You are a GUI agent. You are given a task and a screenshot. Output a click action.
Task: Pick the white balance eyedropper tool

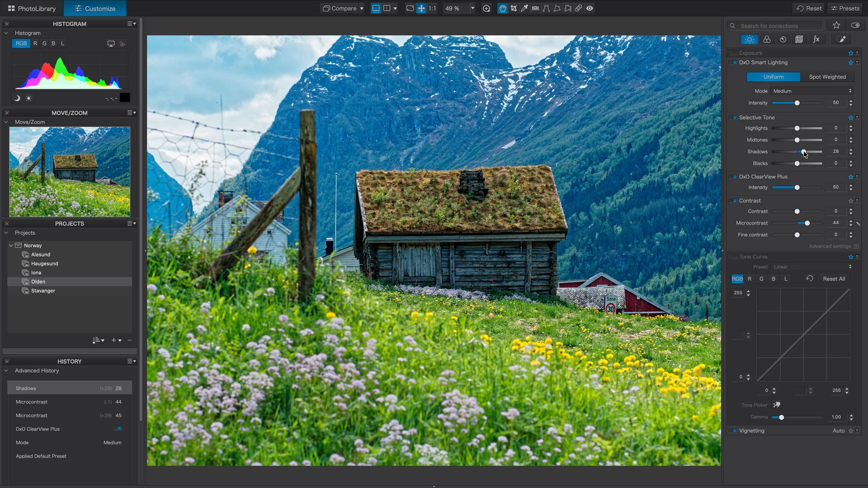pos(524,8)
